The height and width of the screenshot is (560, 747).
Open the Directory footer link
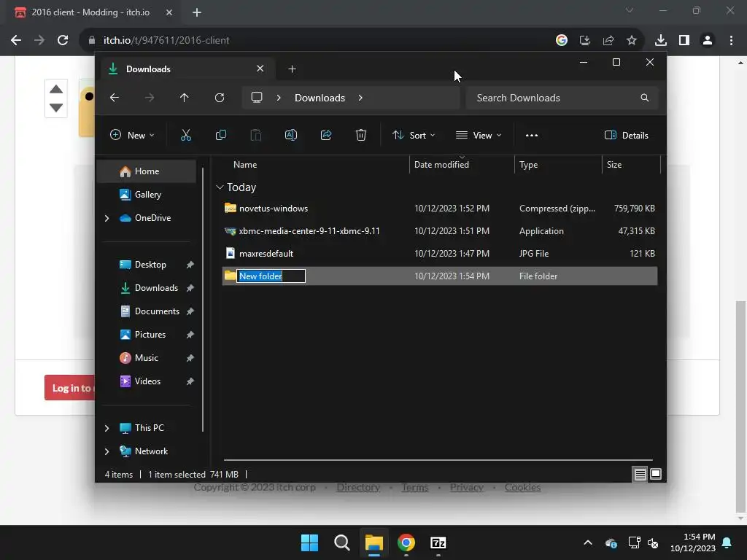[357, 488]
